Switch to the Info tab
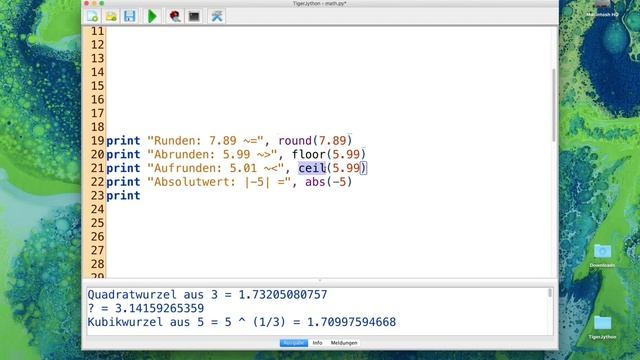Screen dimensions: 640x360 [x=317, y=343]
